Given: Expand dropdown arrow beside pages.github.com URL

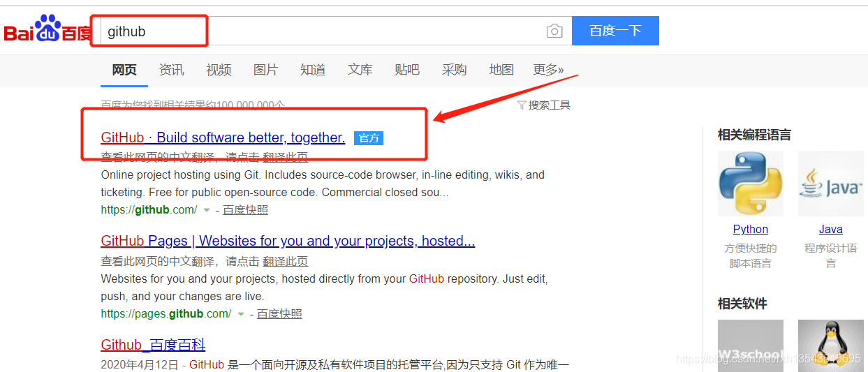Looking at the screenshot, I should coord(241,314).
